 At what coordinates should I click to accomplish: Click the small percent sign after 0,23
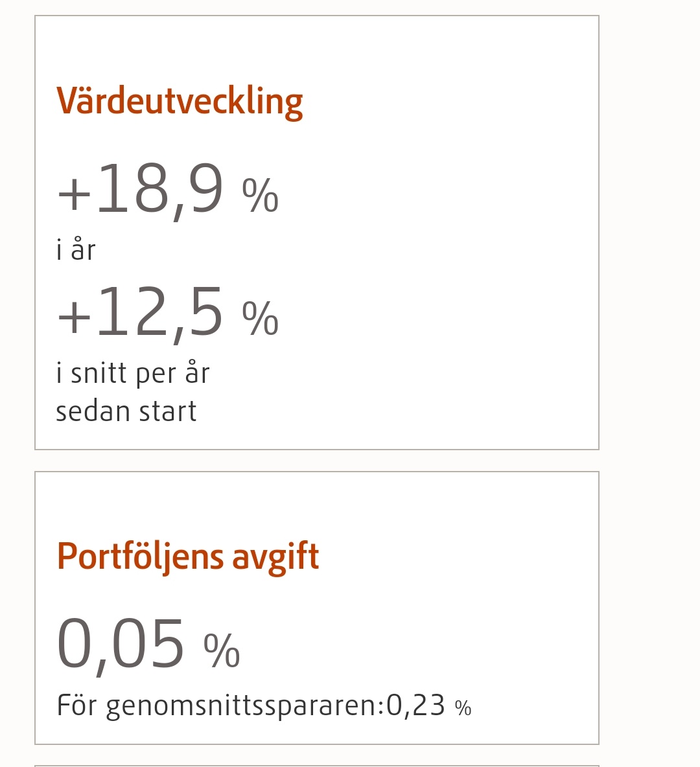[x=463, y=708]
